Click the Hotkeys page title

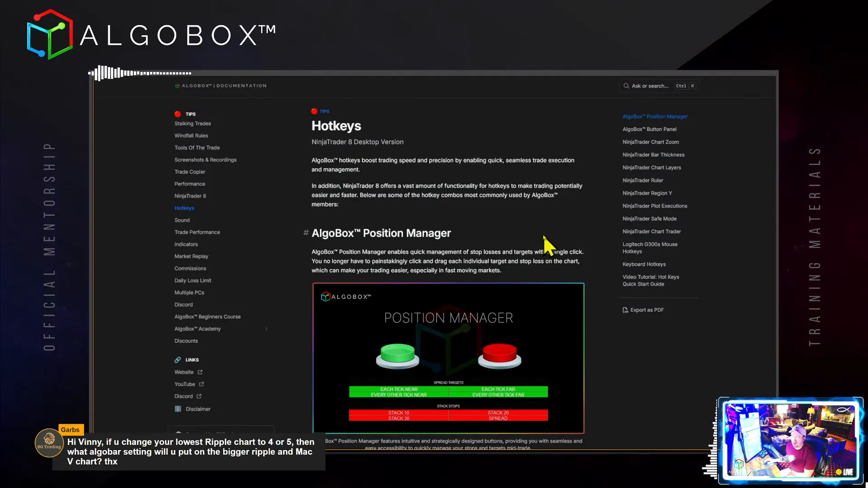click(336, 126)
